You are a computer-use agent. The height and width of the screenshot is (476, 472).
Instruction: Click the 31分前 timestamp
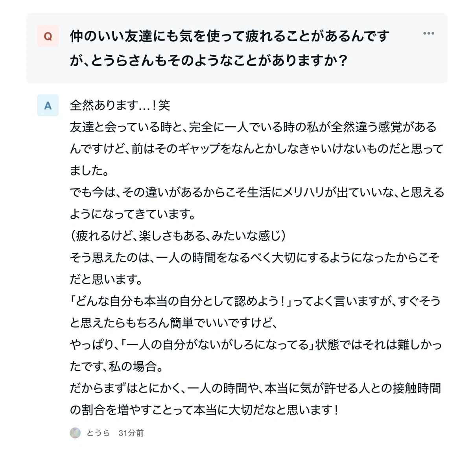pos(131,433)
